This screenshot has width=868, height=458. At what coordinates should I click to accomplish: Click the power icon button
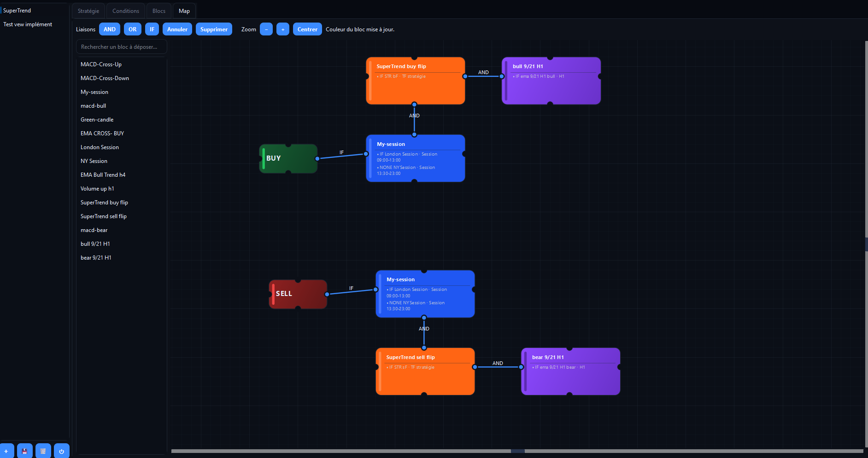click(x=62, y=451)
